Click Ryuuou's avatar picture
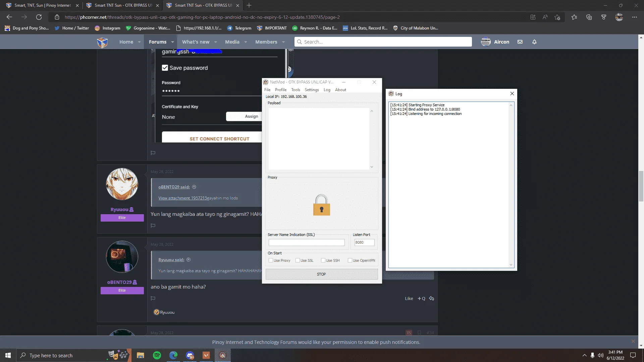Screen dimensions: 644x362 pyautogui.click(x=122, y=184)
